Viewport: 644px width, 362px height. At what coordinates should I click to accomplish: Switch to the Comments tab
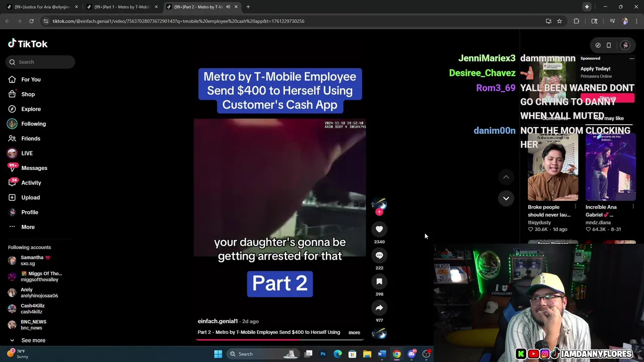[x=554, y=119]
